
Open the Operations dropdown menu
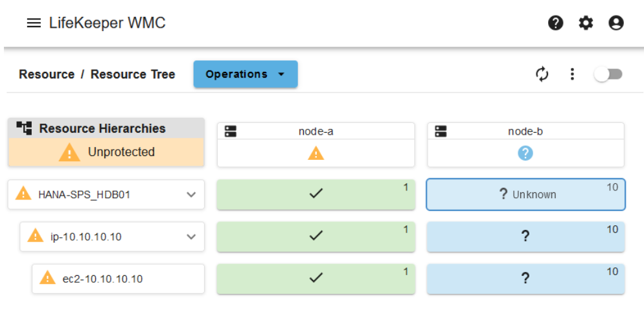[246, 74]
